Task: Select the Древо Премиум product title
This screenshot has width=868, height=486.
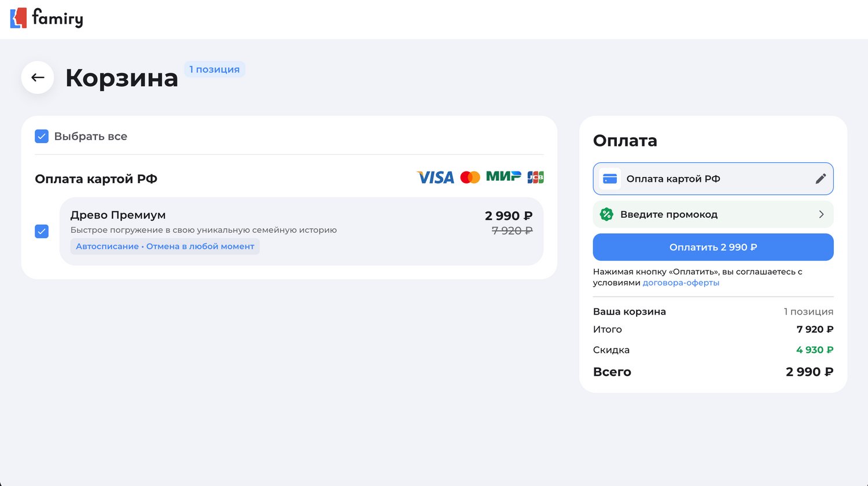Action: (x=118, y=215)
